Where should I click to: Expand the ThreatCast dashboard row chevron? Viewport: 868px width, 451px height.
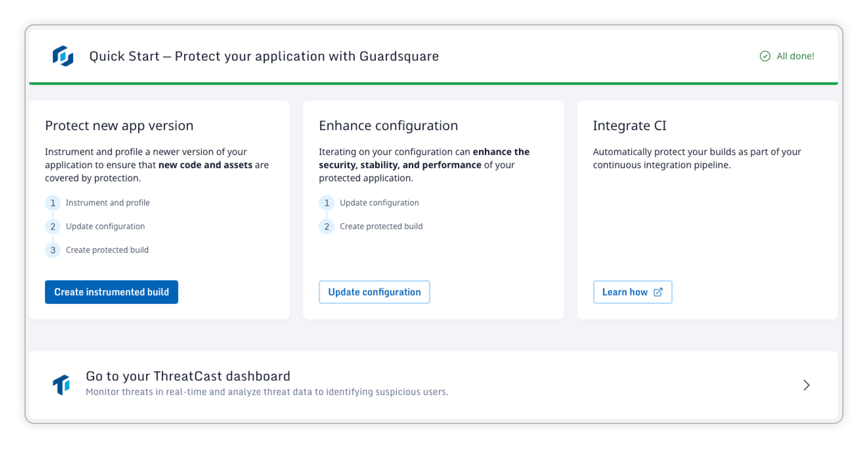pyautogui.click(x=806, y=384)
